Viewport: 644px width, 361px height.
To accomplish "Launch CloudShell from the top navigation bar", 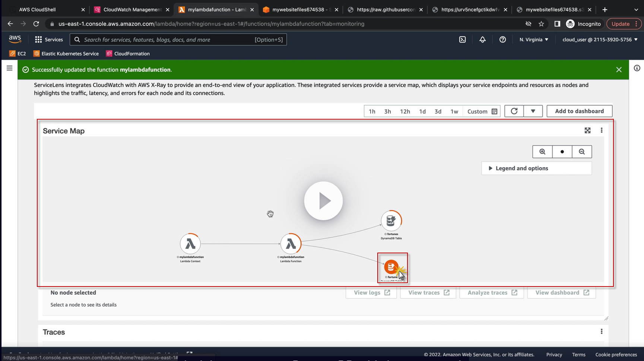I will click(x=462, y=39).
